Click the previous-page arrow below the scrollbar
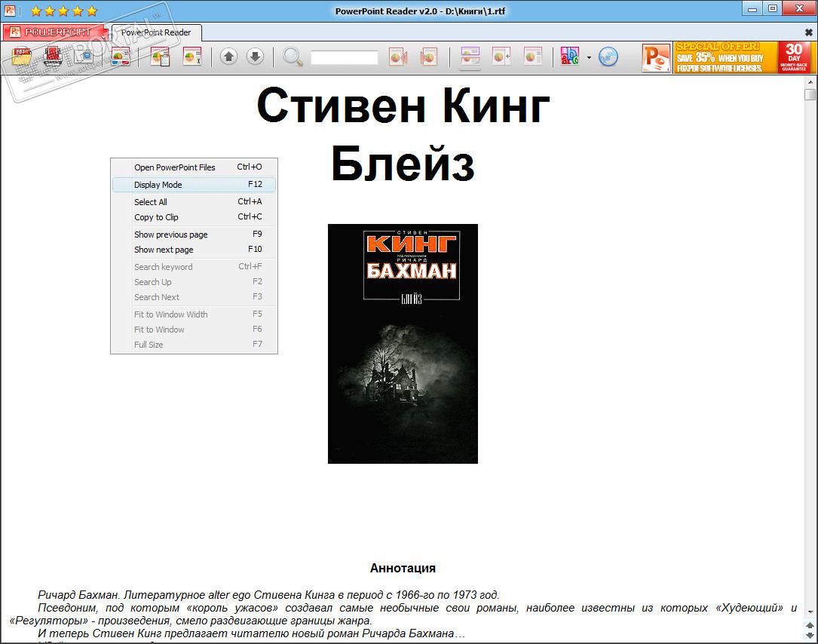This screenshot has height=644, width=818. tap(810, 624)
